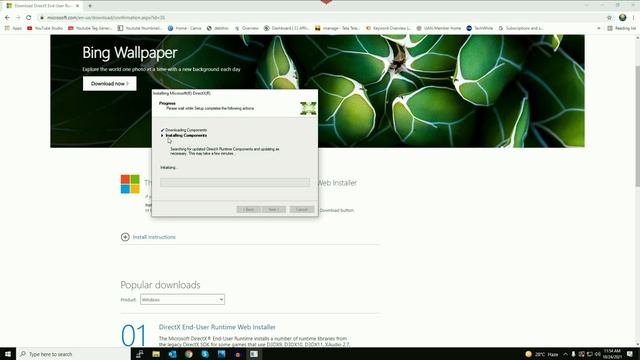Viewport: 640px width, 360px height.
Task: Open the YouTube Studio bookmark
Action: [x=45, y=28]
